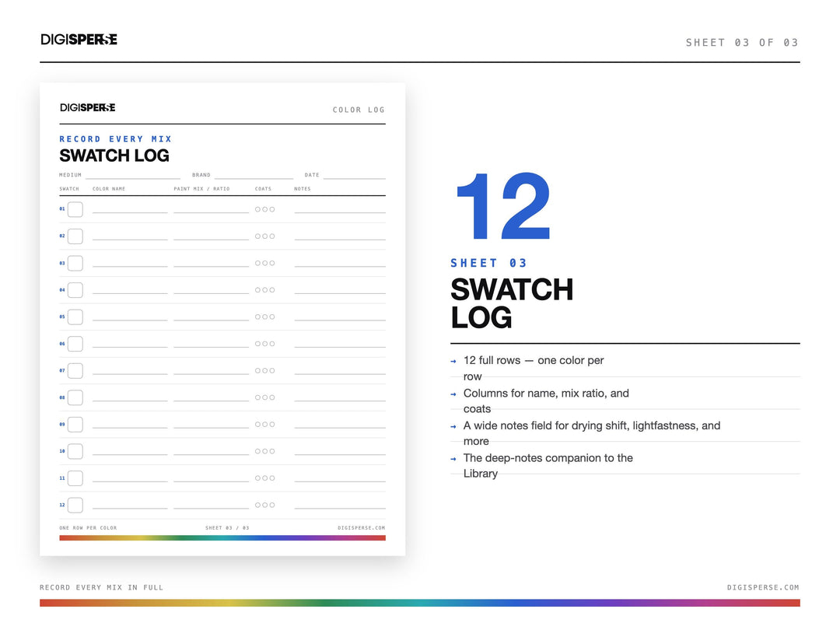Click the notes line in row 03
Image resolution: width=840 pixels, height=630 pixels.
(x=340, y=266)
